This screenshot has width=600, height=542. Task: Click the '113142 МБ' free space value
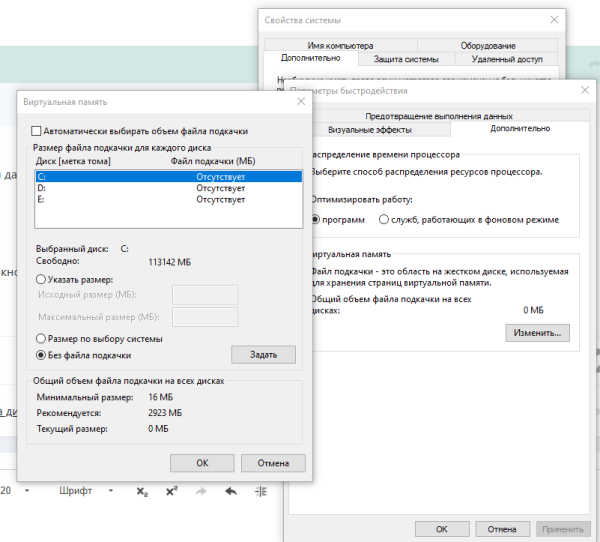(170, 262)
